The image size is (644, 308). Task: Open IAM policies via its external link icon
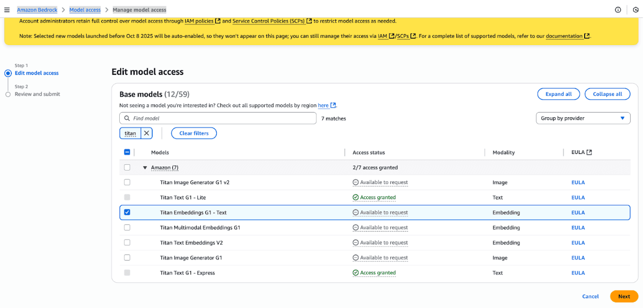tap(217, 21)
